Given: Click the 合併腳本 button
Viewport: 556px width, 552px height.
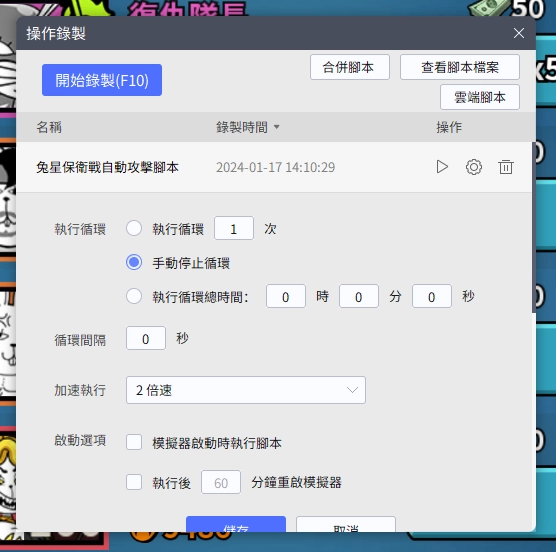Looking at the screenshot, I should (x=350, y=67).
